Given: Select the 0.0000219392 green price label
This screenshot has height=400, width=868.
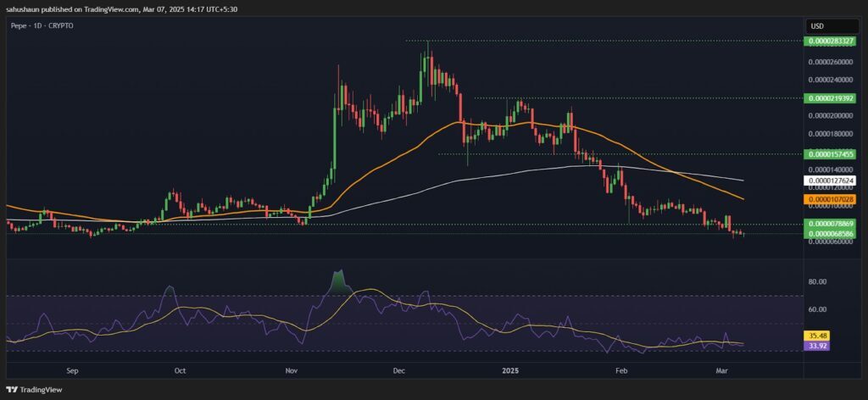Looking at the screenshot, I should (x=831, y=98).
